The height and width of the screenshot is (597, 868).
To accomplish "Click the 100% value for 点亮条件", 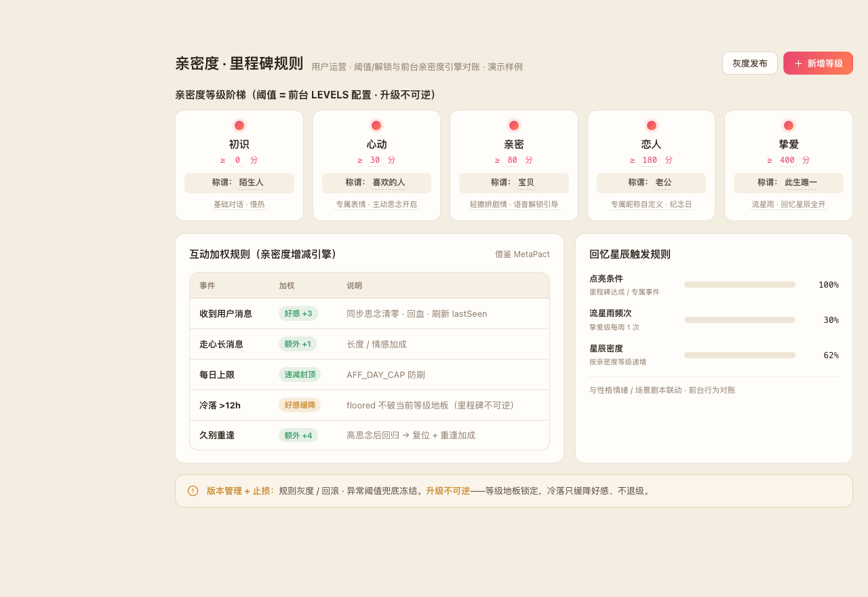I will [x=829, y=285].
